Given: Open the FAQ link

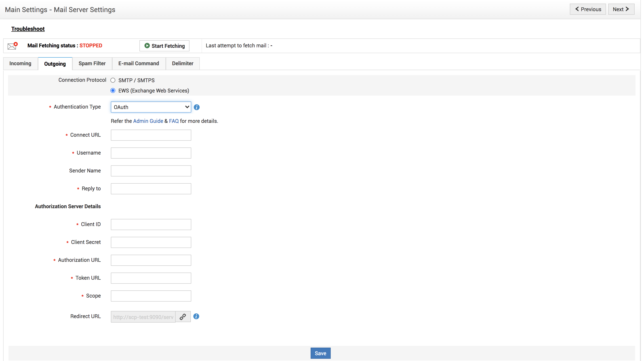Looking at the screenshot, I should coord(174,121).
